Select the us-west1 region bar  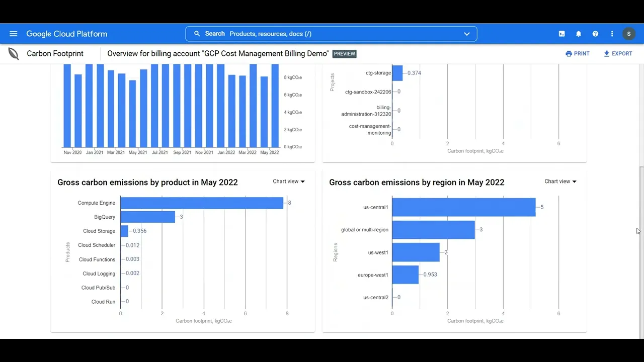pos(416,252)
